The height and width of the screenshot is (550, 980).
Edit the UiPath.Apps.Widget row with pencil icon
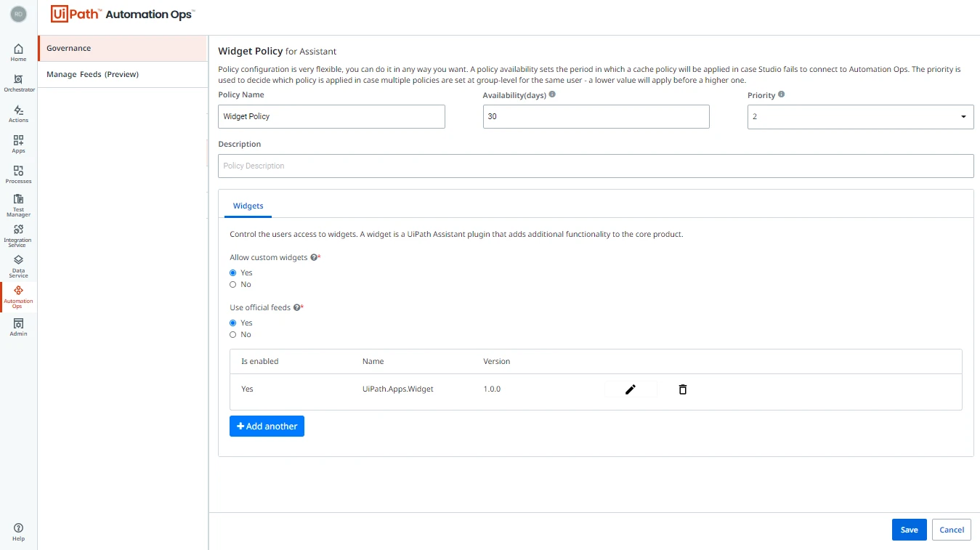tap(631, 389)
